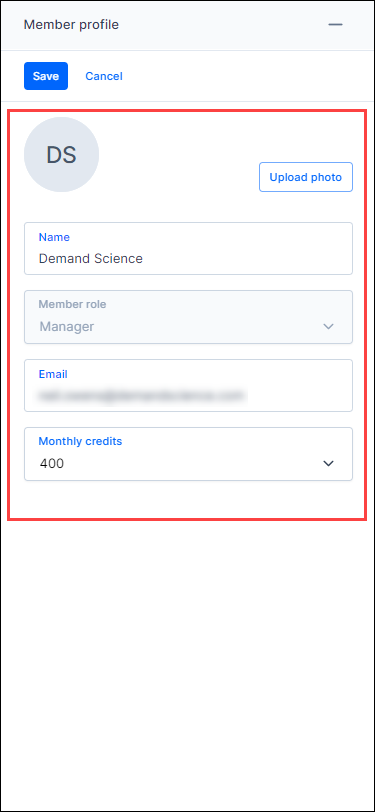The height and width of the screenshot is (812, 375).
Task: Click the Monthly credits label
Action: pyautogui.click(x=80, y=441)
